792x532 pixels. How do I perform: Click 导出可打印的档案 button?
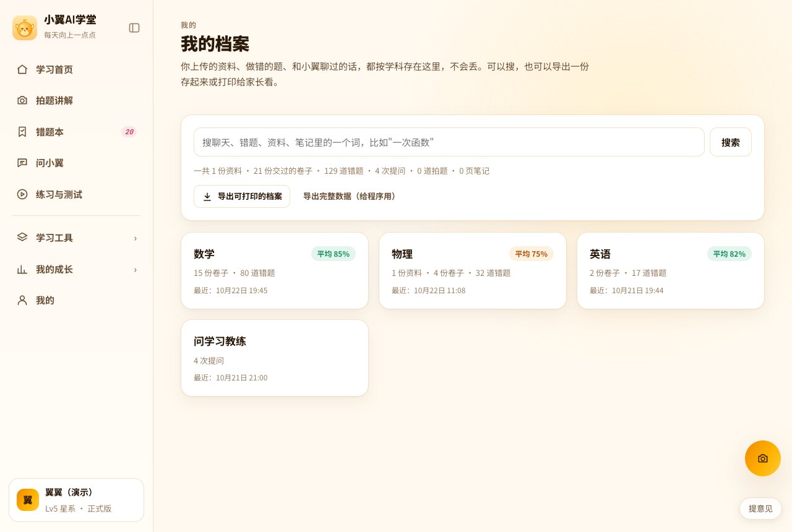click(242, 197)
